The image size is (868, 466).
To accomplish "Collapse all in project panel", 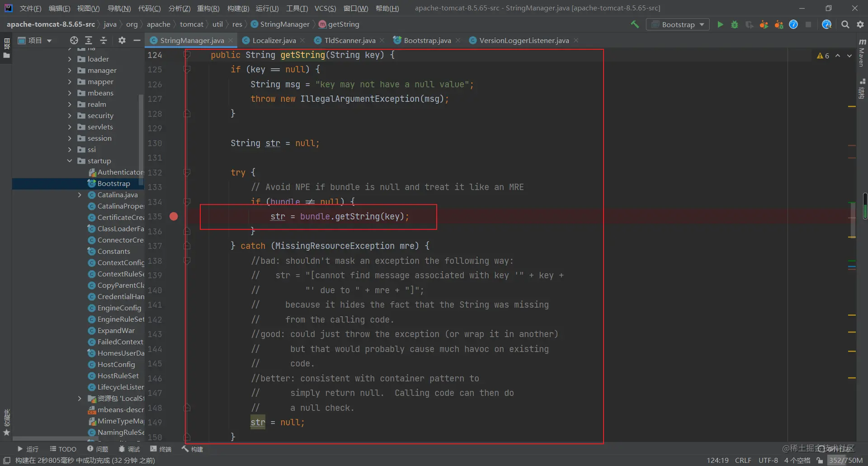I will pos(104,40).
